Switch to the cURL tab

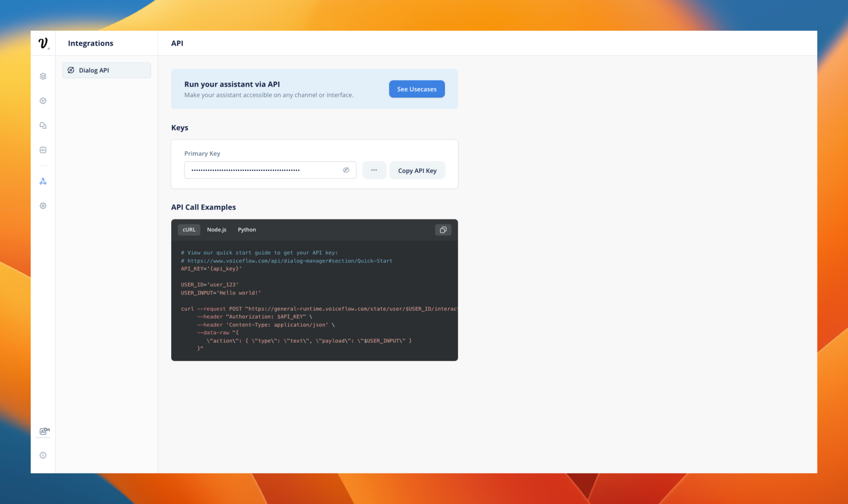tap(189, 230)
